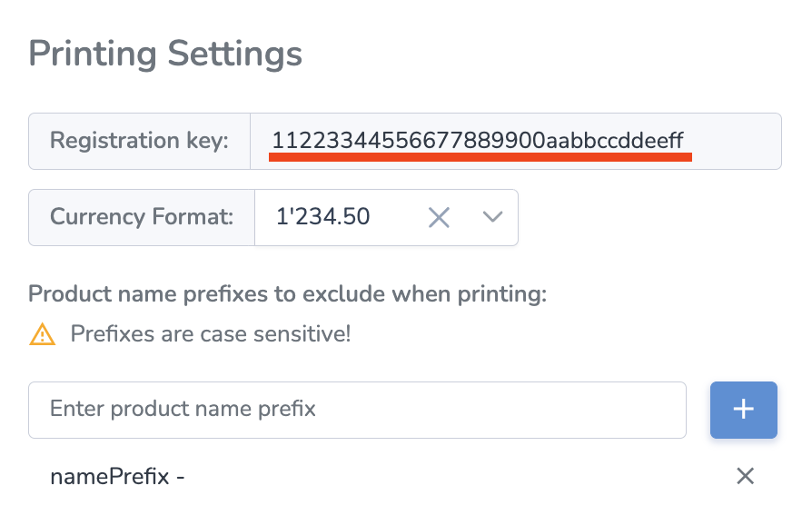
Task: Click the word "Settings" in the heading
Action: (233, 54)
